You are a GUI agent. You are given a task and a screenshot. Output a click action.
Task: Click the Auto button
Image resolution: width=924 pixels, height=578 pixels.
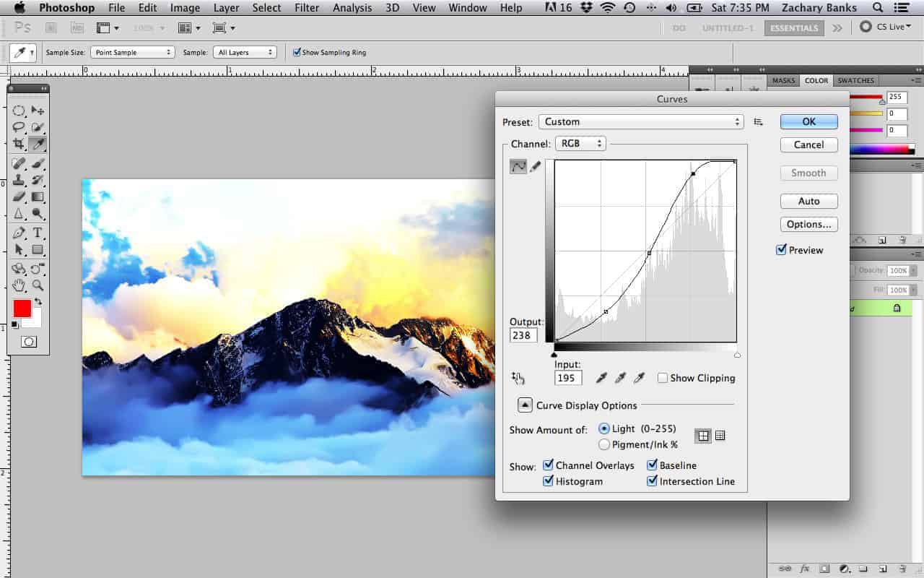[808, 201]
